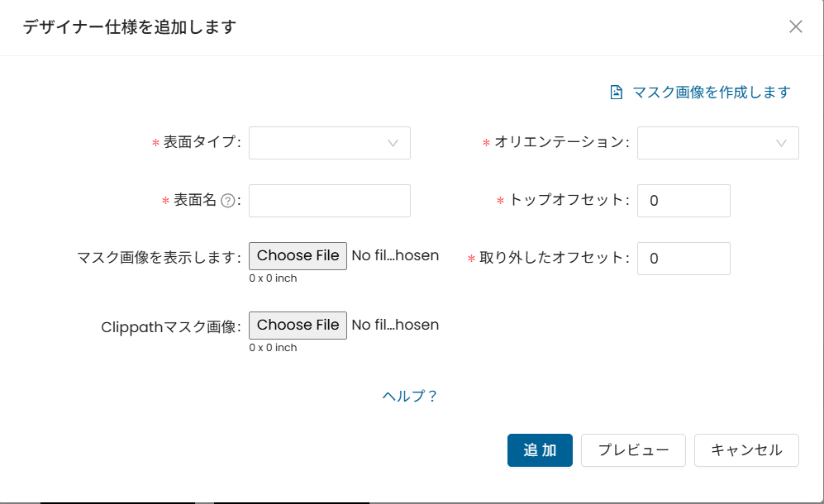Focus the 表面名 text input
The height and width of the screenshot is (504, 824).
(330, 201)
